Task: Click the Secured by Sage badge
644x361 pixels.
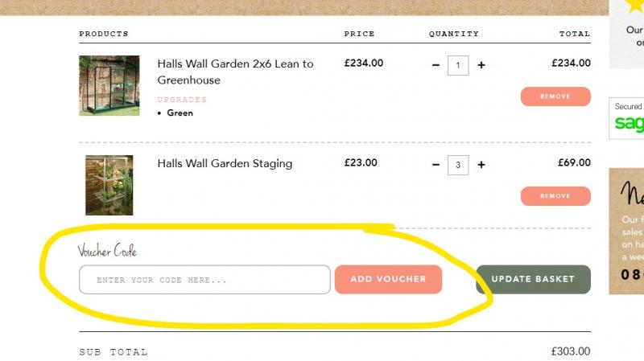Action: 626,118
